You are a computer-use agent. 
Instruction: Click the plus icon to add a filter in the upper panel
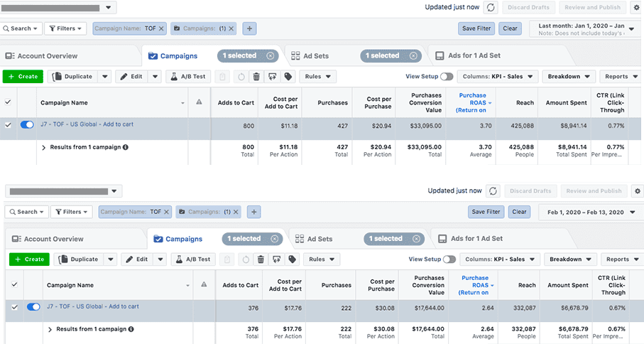[x=249, y=28]
